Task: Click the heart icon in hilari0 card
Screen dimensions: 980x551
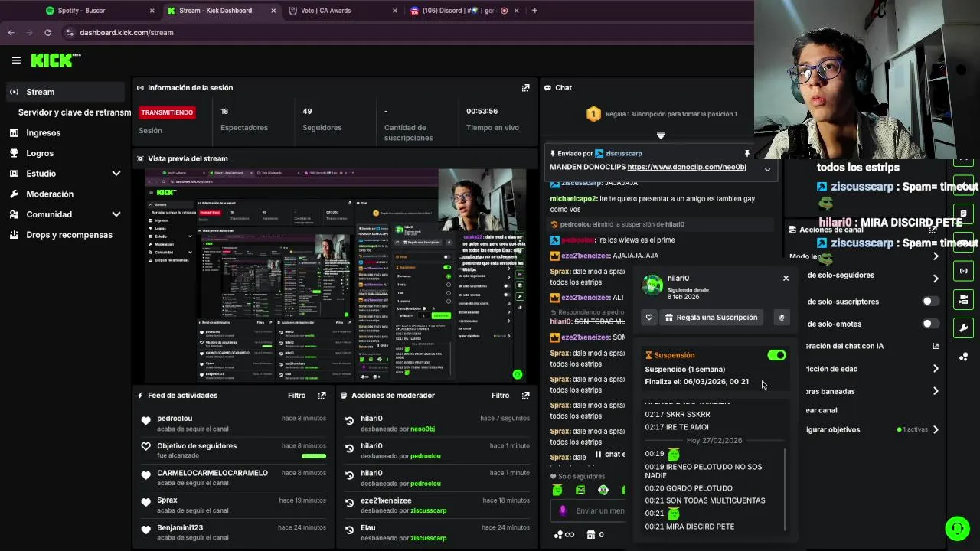Action: pos(649,318)
